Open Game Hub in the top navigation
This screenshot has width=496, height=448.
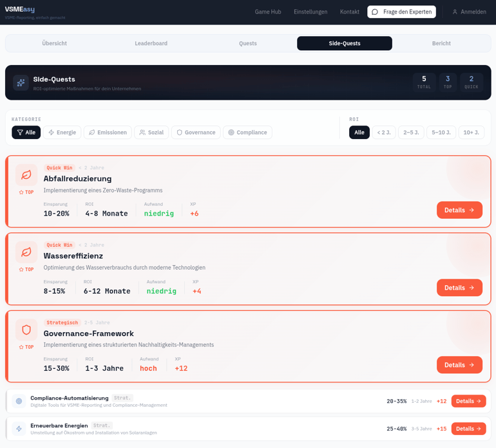click(268, 12)
